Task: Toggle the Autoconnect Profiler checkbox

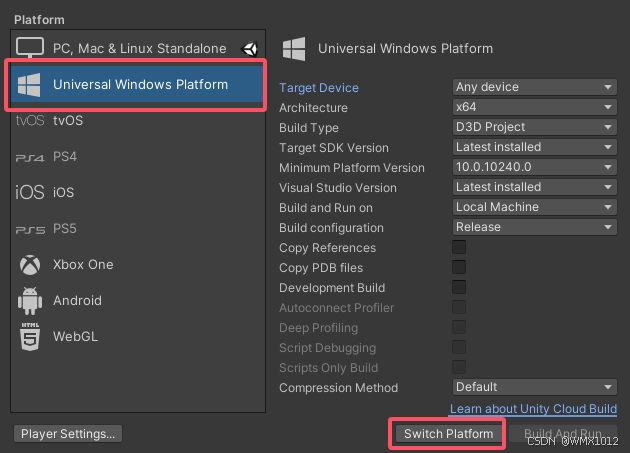Action: pos(459,307)
